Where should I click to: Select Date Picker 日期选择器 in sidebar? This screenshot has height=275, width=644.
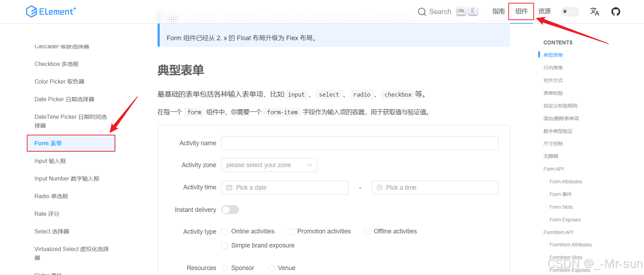point(65,99)
